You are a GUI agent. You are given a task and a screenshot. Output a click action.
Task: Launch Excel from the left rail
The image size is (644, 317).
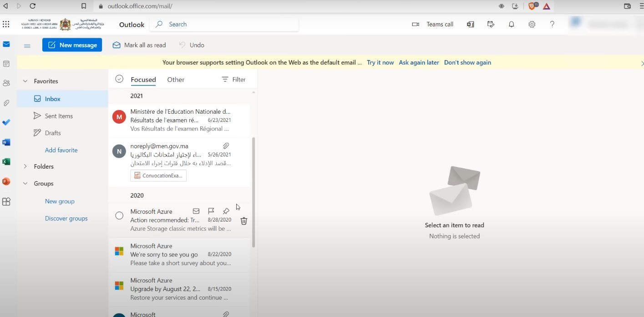coord(6,162)
